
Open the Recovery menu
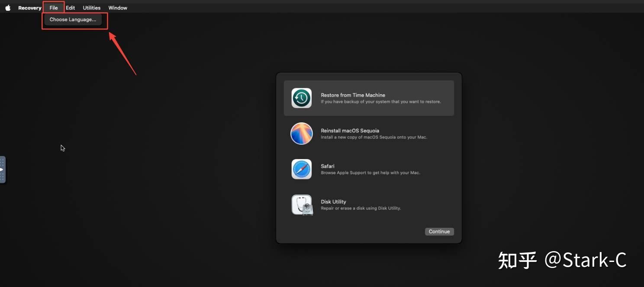[30, 8]
